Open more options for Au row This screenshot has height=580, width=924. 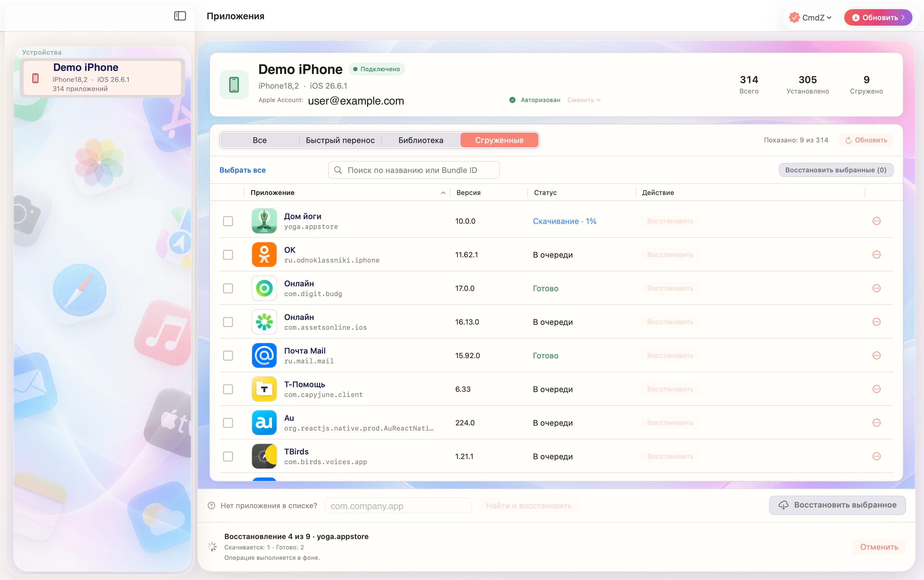[876, 423]
